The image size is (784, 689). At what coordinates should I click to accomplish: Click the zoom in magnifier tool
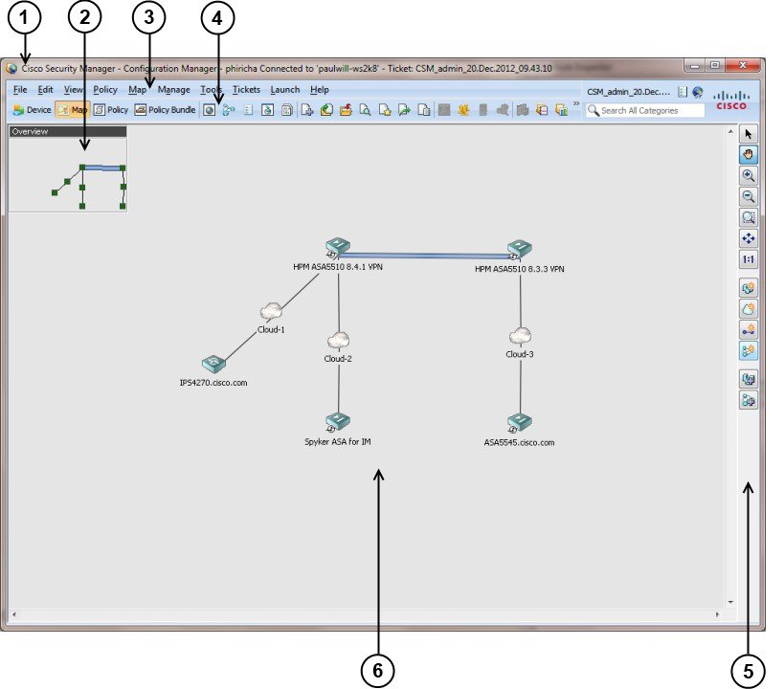[x=748, y=175]
